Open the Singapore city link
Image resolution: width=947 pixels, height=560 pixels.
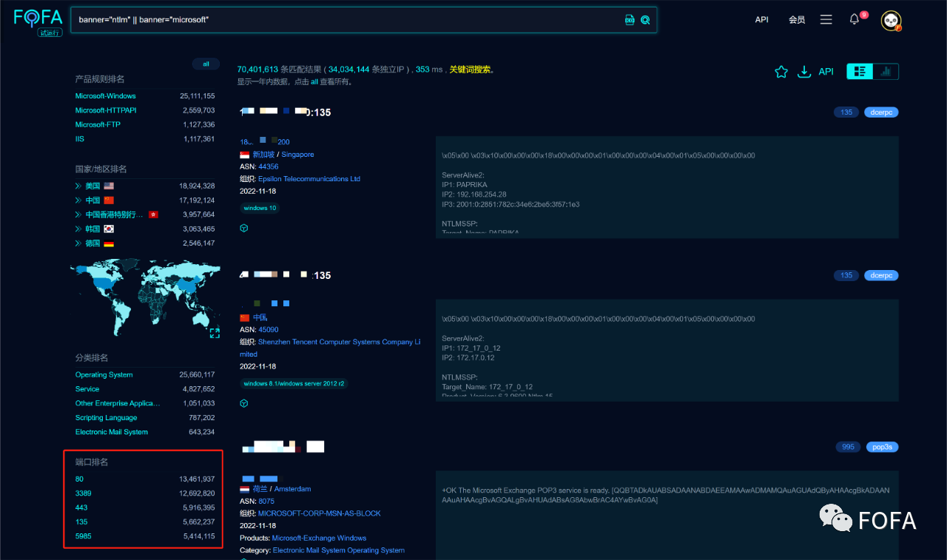[x=297, y=155]
